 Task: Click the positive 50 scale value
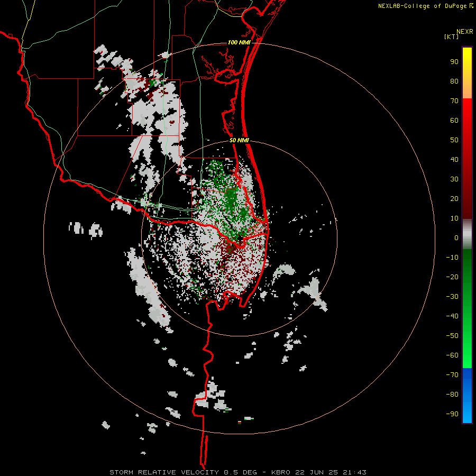tap(454, 140)
